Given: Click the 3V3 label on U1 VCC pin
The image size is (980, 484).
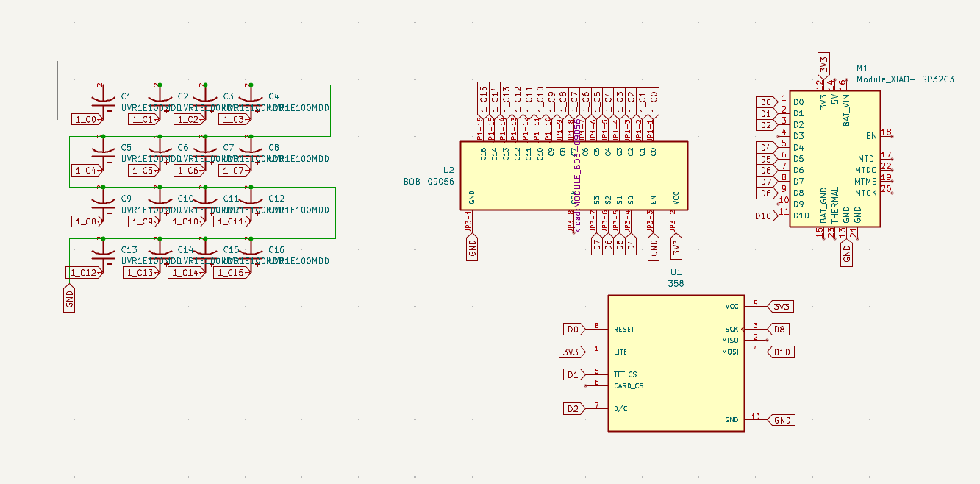Looking at the screenshot, I should 781,307.
